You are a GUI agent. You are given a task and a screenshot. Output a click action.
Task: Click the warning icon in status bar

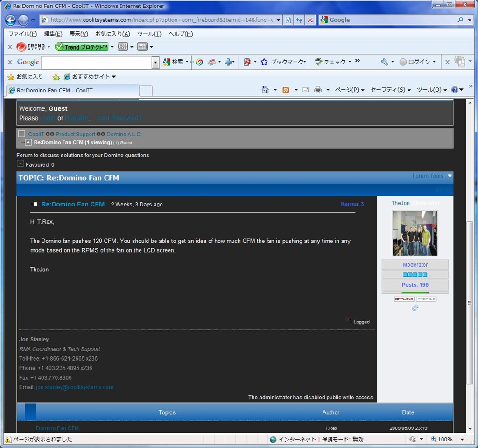point(8,440)
